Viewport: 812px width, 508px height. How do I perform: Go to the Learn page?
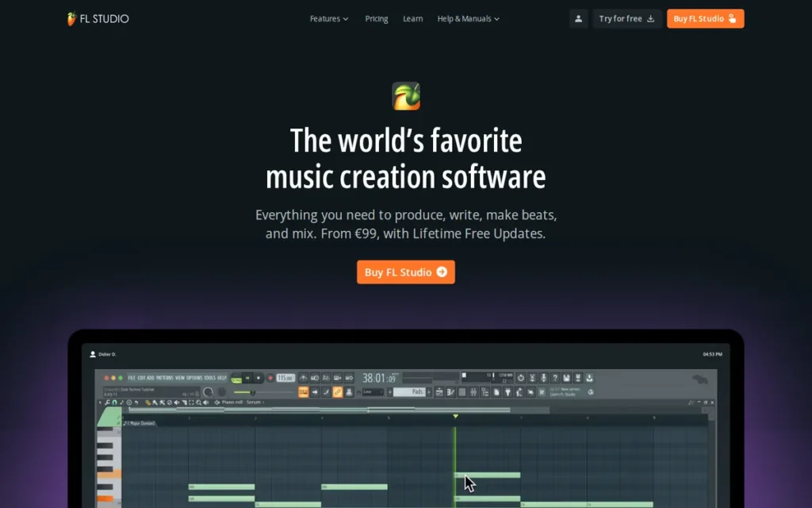click(x=412, y=19)
